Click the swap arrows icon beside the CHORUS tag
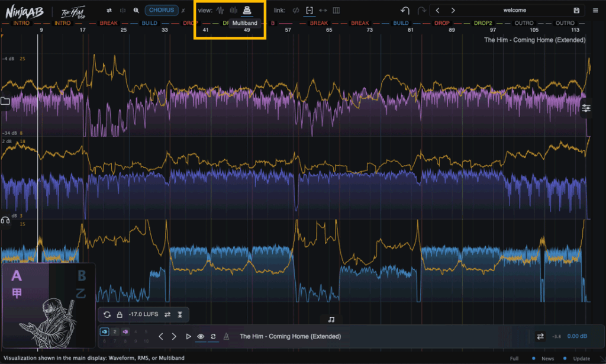 (109, 11)
